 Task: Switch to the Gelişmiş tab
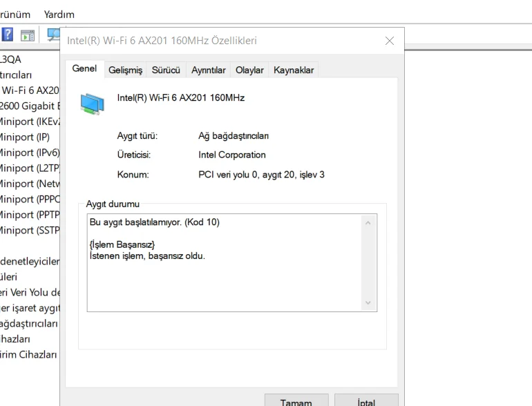pyautogui.click(x=125, y=70)
